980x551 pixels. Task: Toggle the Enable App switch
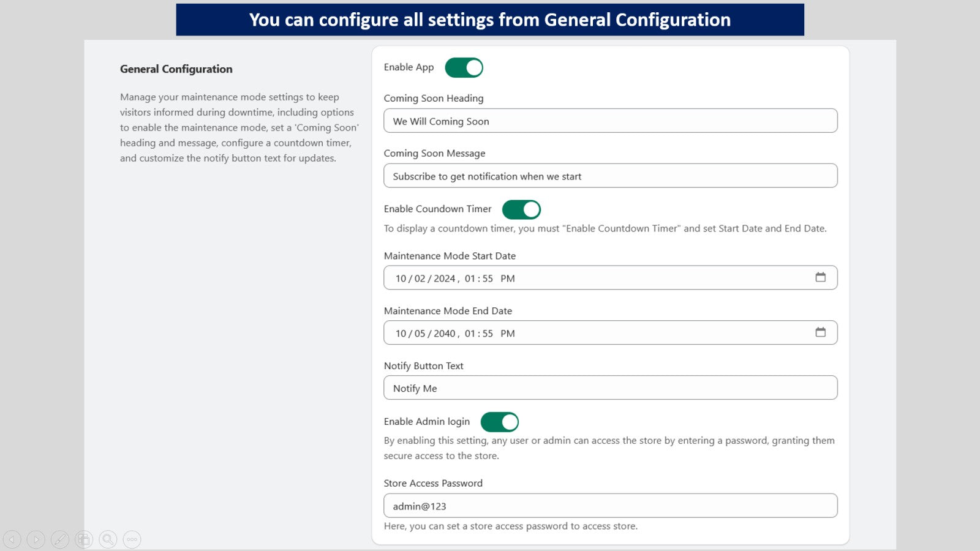coord(464,67)
